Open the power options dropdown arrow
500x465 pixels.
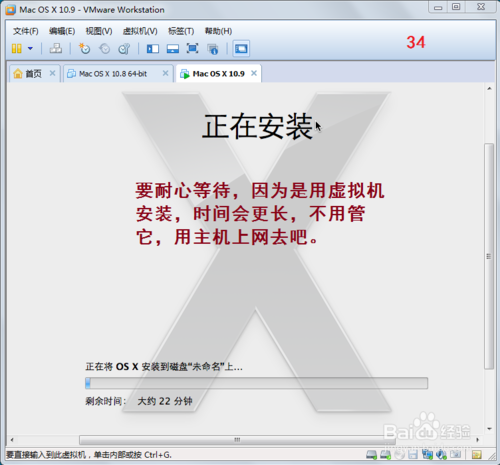pos(30,49)
